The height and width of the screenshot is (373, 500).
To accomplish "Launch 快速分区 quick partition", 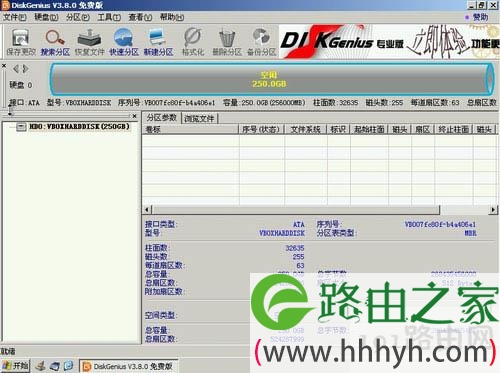I will coord(124,42).
